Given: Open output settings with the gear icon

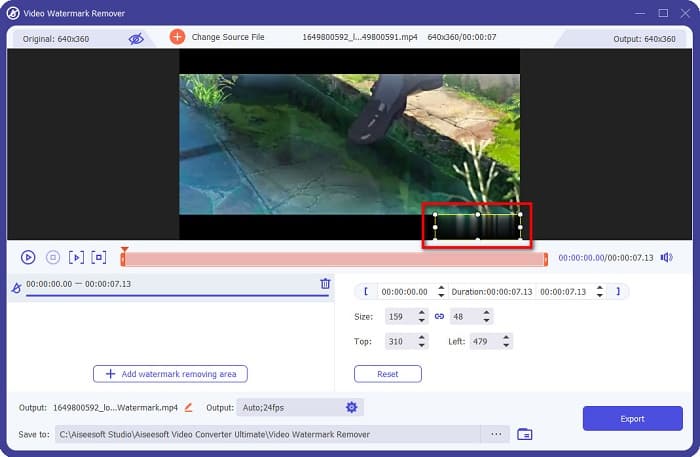Looking at the screenshot, I should coord(352,407).
